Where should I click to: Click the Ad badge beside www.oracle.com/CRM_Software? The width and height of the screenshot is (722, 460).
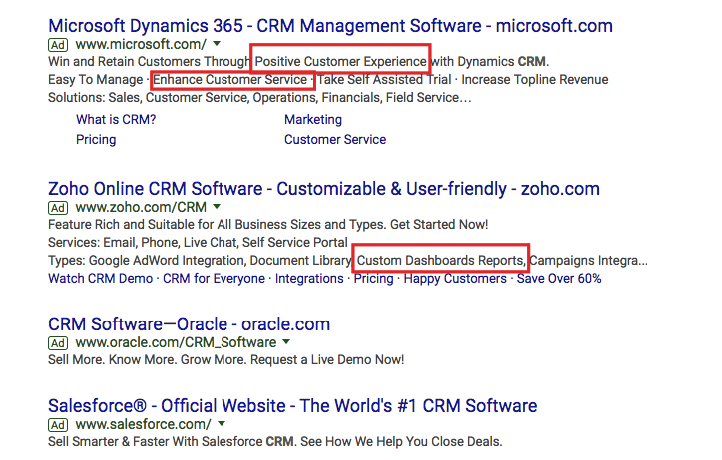point(57,343)
